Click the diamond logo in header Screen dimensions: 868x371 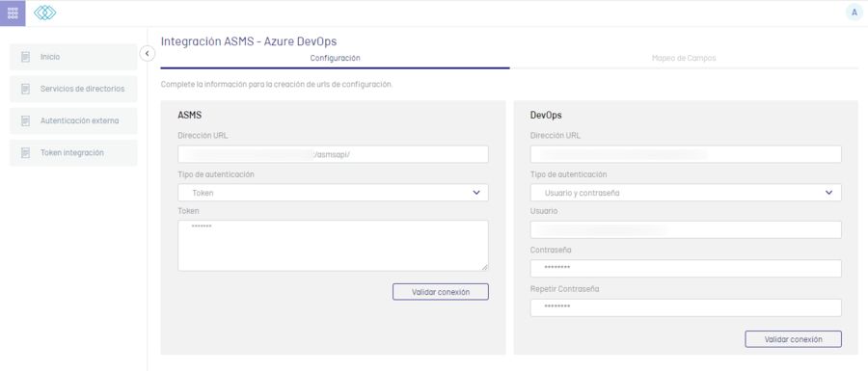(44, 13)
